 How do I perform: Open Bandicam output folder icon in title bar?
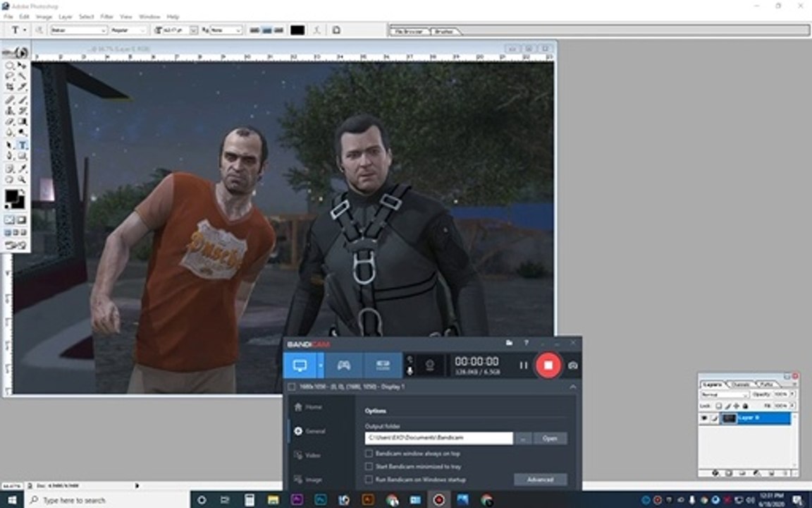tap(509, 343)
